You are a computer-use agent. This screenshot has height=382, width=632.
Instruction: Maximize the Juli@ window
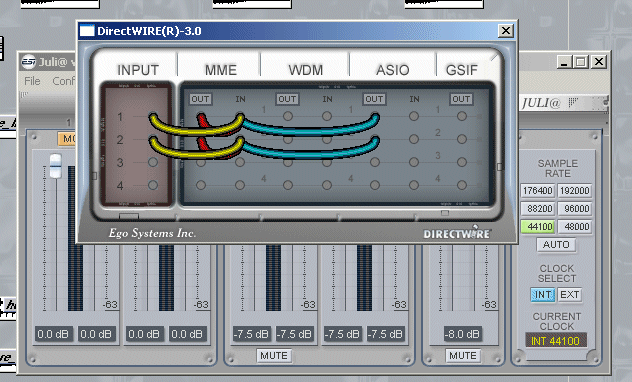[x=581, y=62]
